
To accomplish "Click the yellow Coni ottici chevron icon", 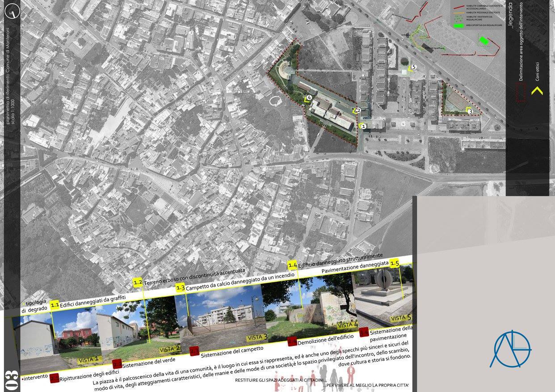I will tap(537, 91).
